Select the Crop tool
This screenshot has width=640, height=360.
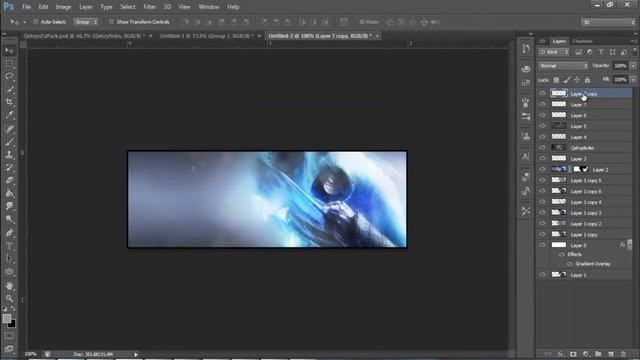tap(9, 102)
